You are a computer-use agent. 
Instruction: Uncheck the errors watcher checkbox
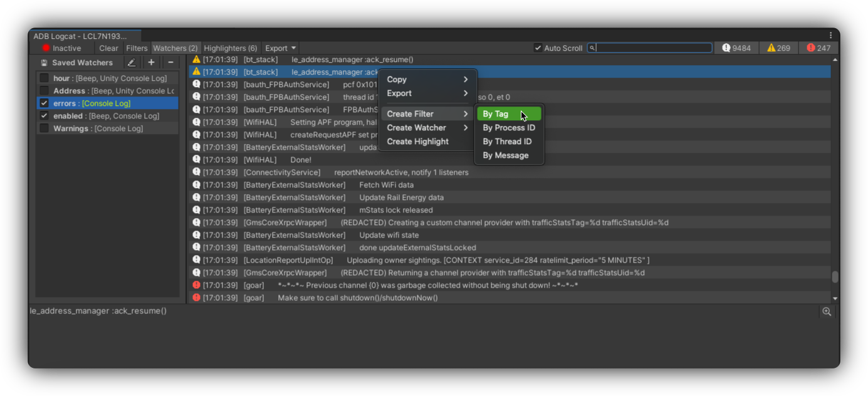44,103
